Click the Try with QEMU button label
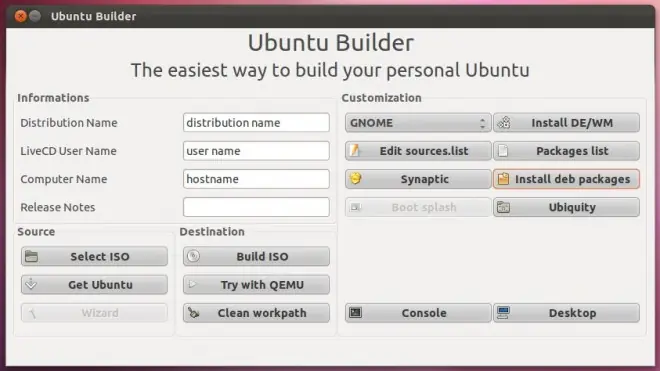The image size is (660, 371). (x=262, y=285)
